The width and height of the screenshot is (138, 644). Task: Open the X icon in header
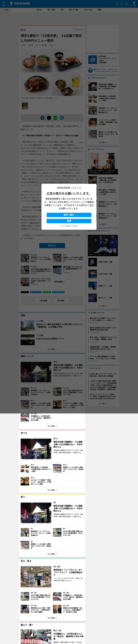[122, 4]
